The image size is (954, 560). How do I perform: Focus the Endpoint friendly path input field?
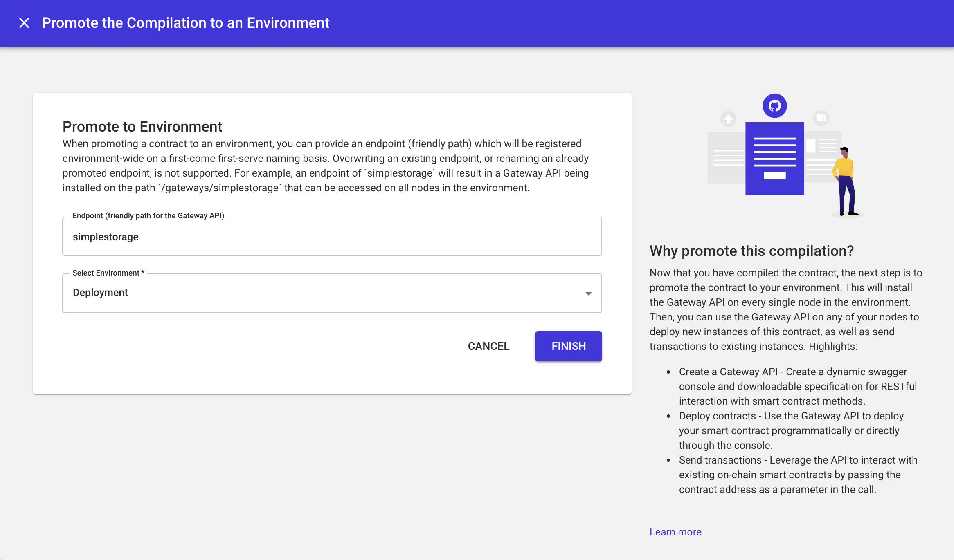point(332,237)
